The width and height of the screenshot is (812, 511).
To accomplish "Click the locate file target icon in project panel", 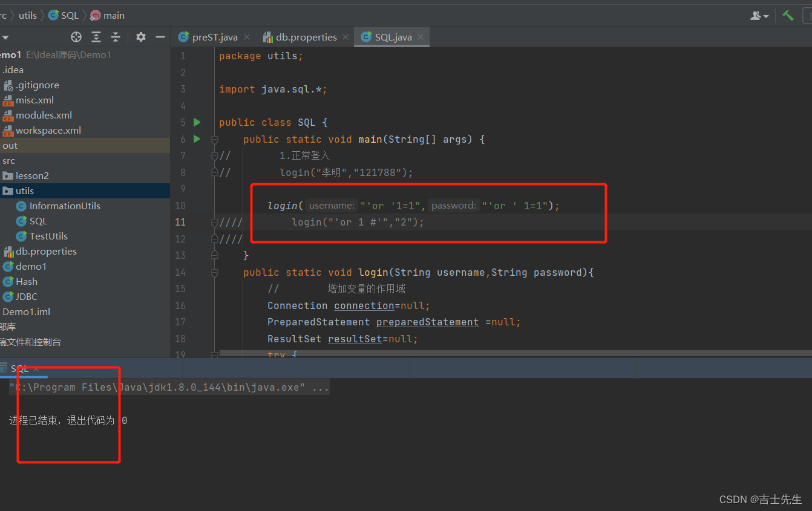I will pos(76,37).
